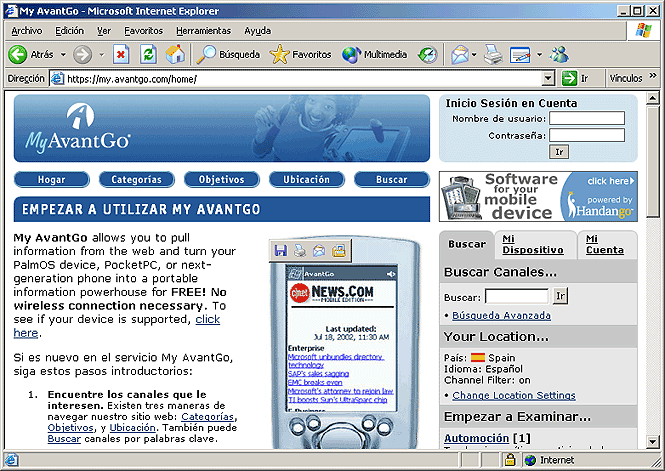Viewport: 665px width, 471px height.
Task: Print image from the image toolbar
Action: pyautogui.click(x=300, y=251)
